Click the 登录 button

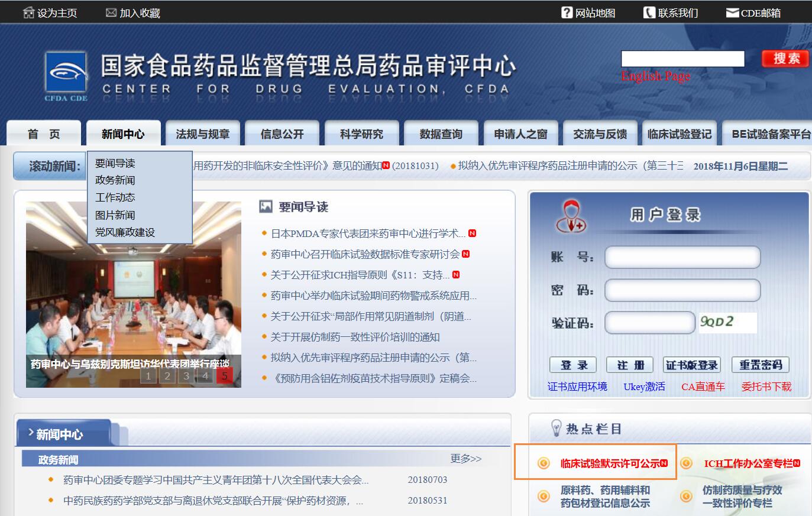click(x=573, y=365)
